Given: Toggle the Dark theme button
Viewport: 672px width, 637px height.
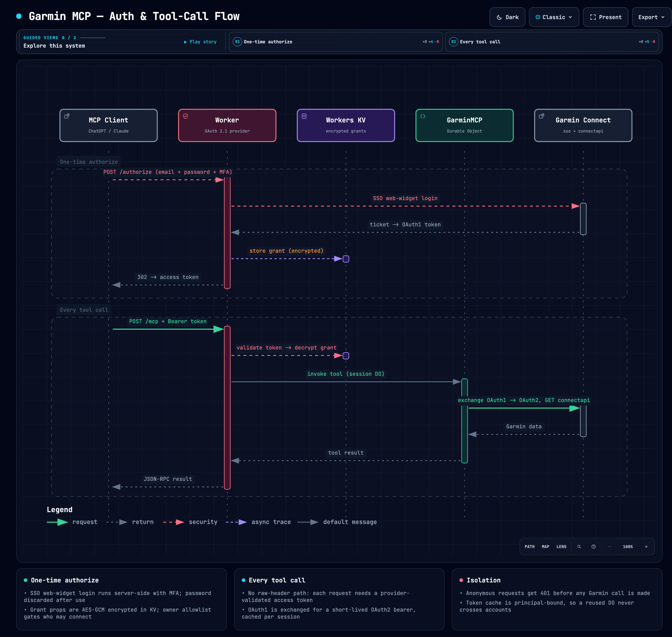Looking at the screenshot, I should pos(507,17).
